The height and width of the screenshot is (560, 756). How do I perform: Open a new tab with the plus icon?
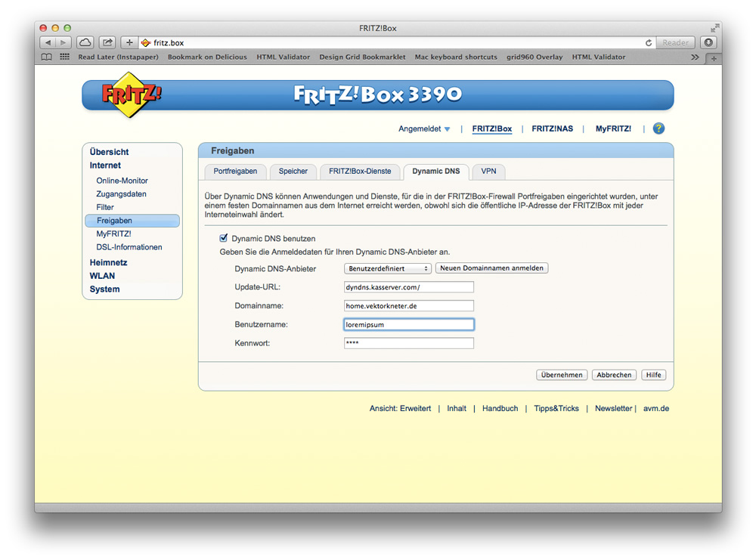point(714,58)
